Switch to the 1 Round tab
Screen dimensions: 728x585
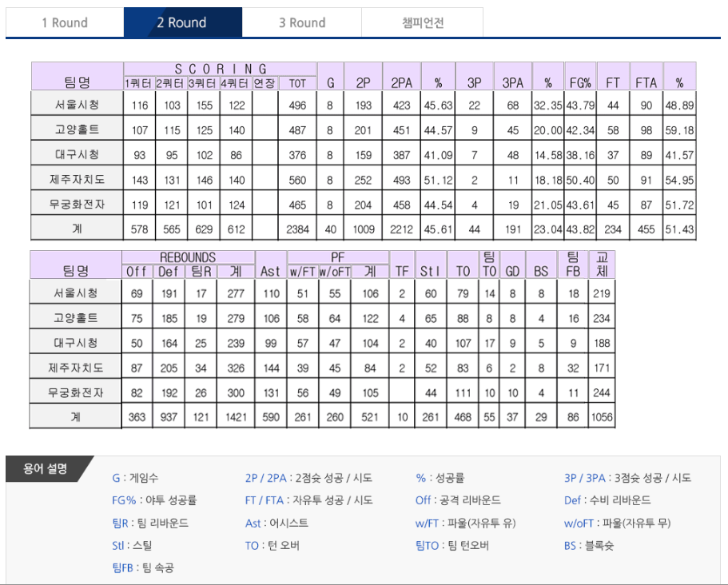(x=65, y=22)
